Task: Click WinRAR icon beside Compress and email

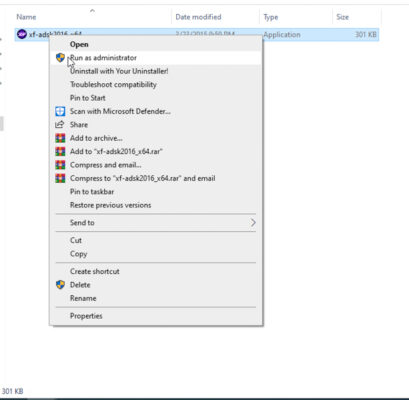Action: coord(60,165)
